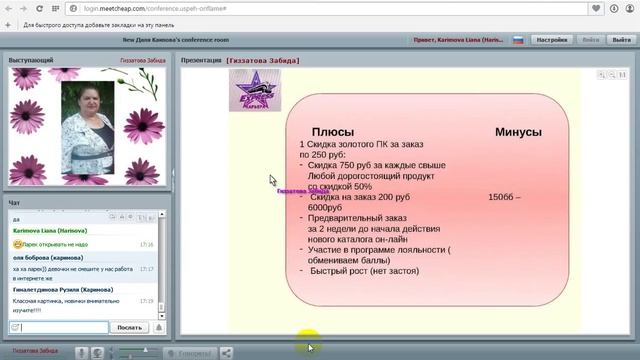Toggle the microphone button in bottom bar
This screenshot has height=360, width=640.
[81, 353]
